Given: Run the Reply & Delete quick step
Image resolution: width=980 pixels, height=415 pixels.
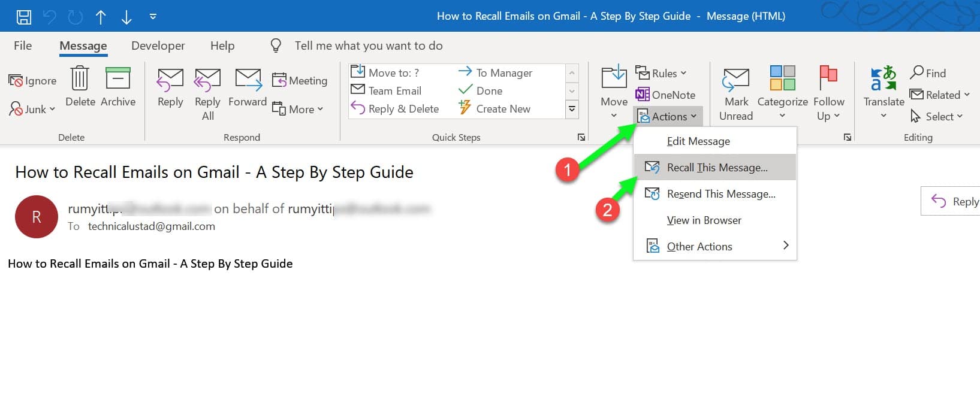Looking at the screenshot, I should [x=395, y=108].
